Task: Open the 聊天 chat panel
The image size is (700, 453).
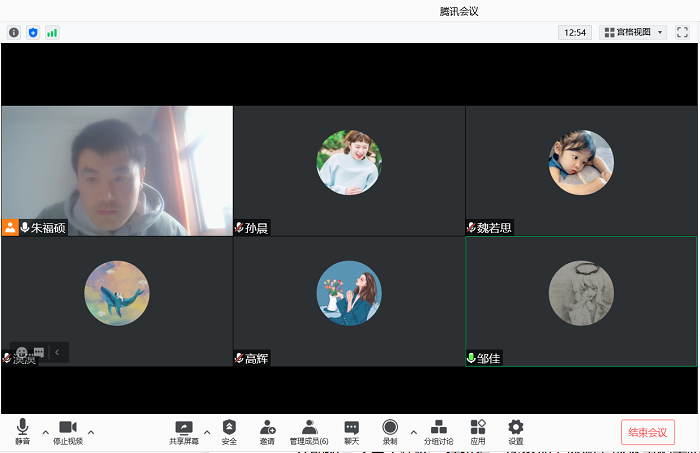Action: point(351,431)
